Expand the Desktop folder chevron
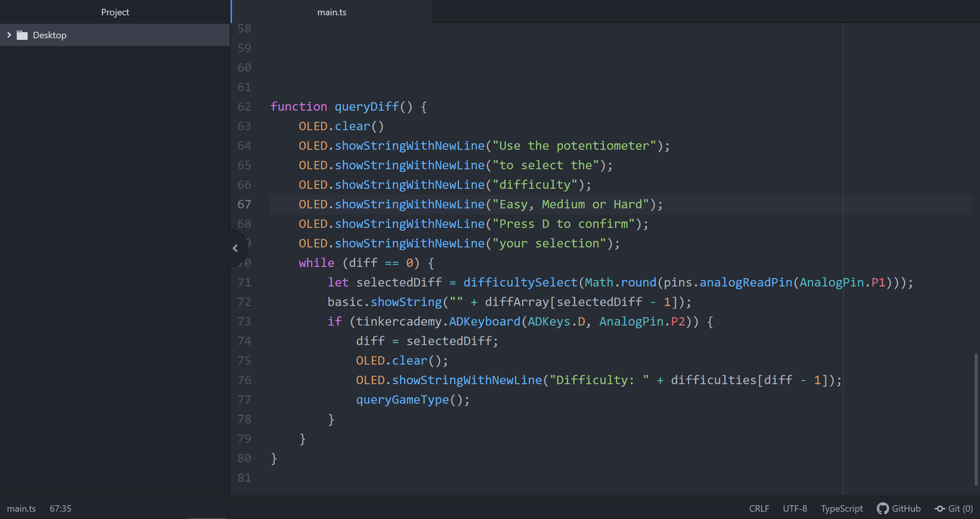Viewport: 980px width, 519px height. (9, 35)
